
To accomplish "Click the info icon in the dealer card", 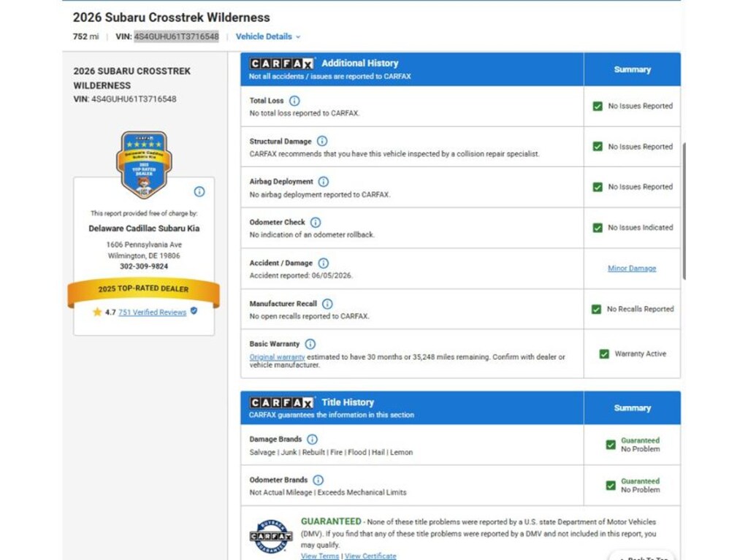I will [x=199, y=192].
